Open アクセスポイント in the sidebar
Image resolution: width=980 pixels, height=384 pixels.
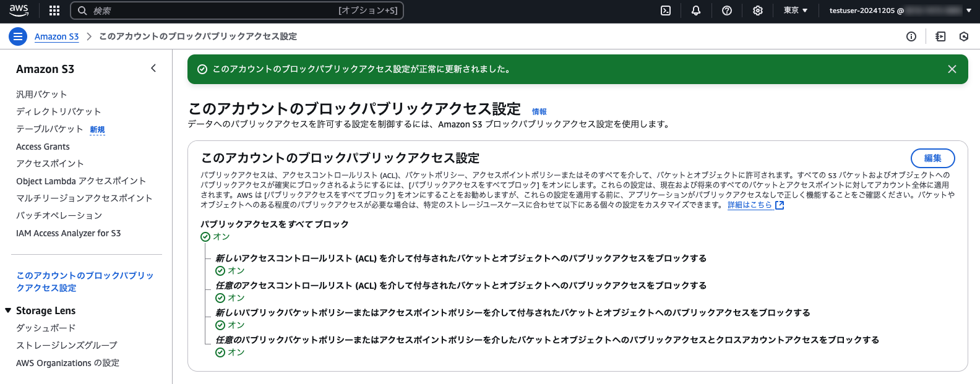tap(50, 163)
